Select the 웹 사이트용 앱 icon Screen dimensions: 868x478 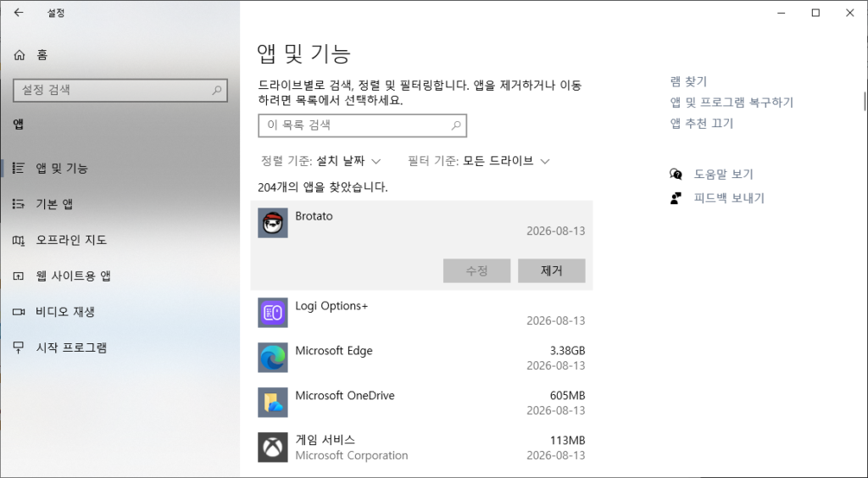click(19, 275)
